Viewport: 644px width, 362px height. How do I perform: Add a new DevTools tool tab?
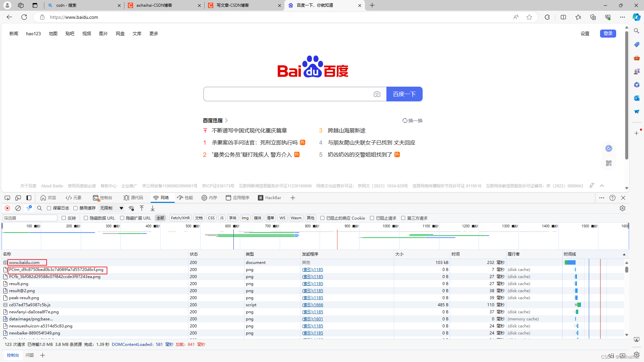tap(293, 198)
